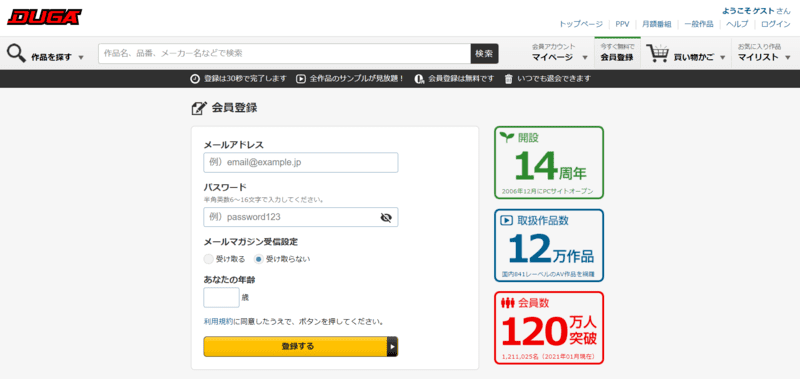The width and height of the screenshot is (800, 379).
Task: Click the shopping cart icon
Action: coord(658,53)
